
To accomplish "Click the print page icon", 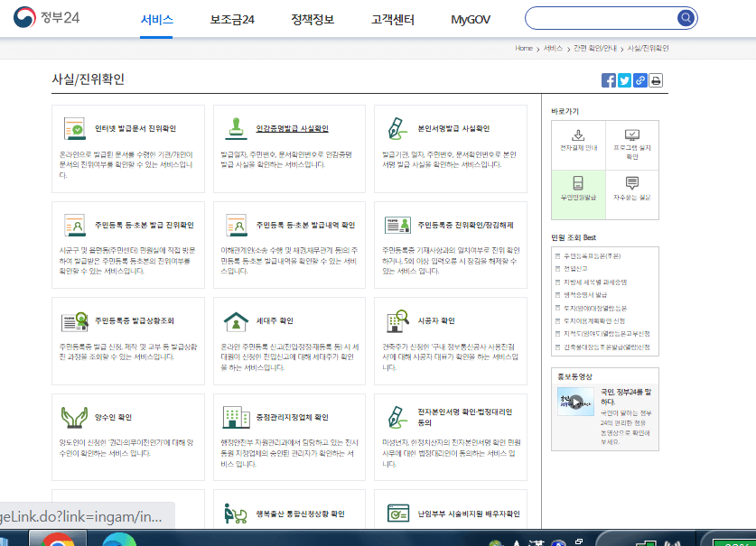I will coord(656,80).
